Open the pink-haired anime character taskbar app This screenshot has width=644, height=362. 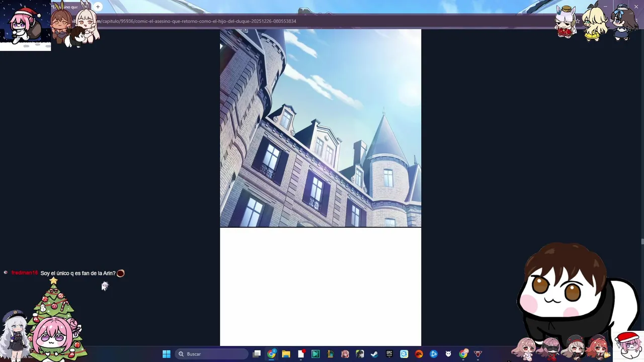tap(345, 354)
